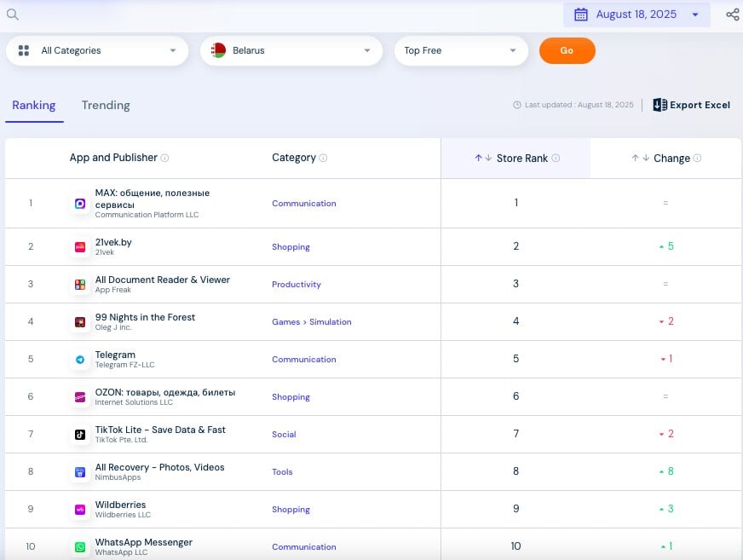Sort by the Change column arrows

pyautogui.click(x=640, y=158)
